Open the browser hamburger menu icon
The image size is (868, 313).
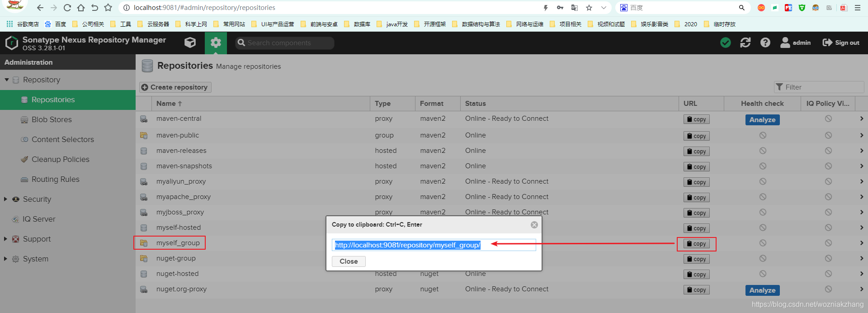[857, 8]
